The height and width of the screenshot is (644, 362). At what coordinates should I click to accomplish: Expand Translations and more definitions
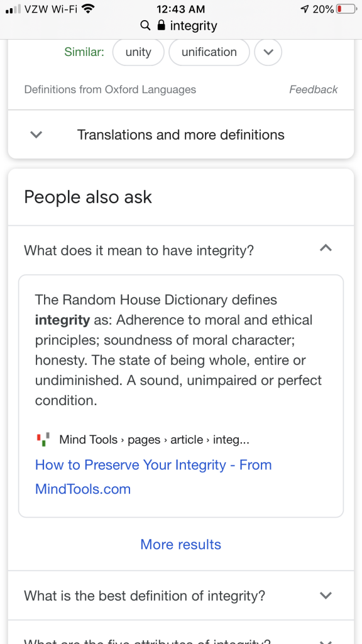click(180, 135)
